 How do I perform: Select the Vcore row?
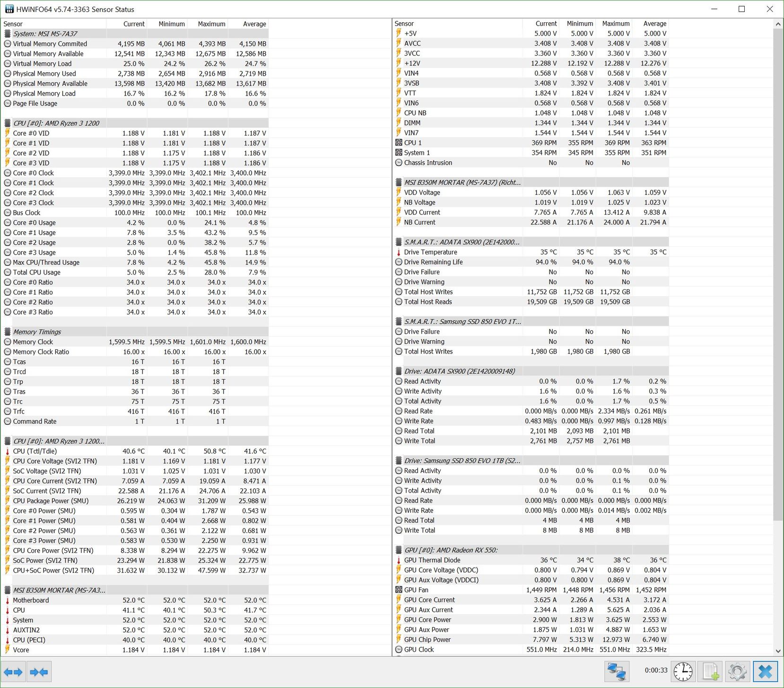[135, 650]
